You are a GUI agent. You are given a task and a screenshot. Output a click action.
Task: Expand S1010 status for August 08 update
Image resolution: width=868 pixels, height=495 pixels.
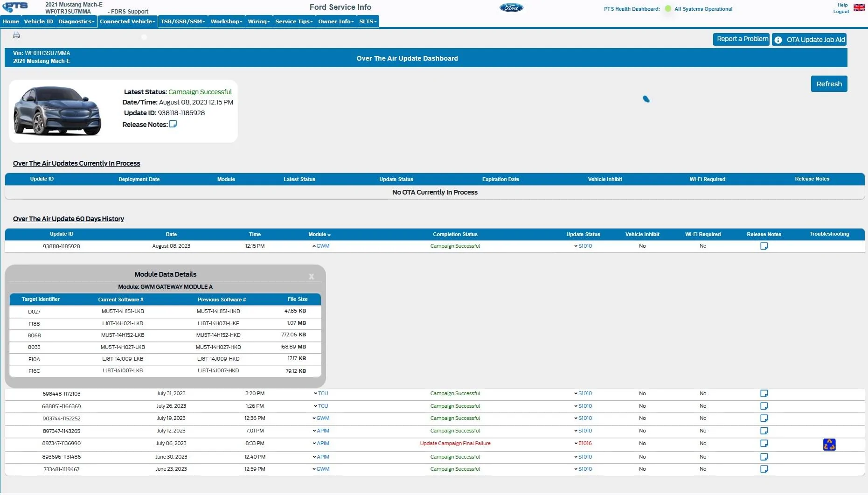click(583, 246)
